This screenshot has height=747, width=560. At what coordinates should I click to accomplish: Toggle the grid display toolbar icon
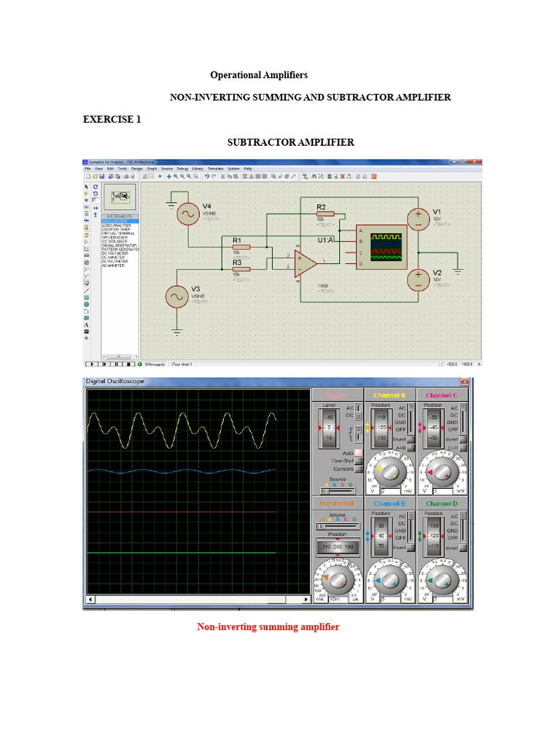coord(152,177)
